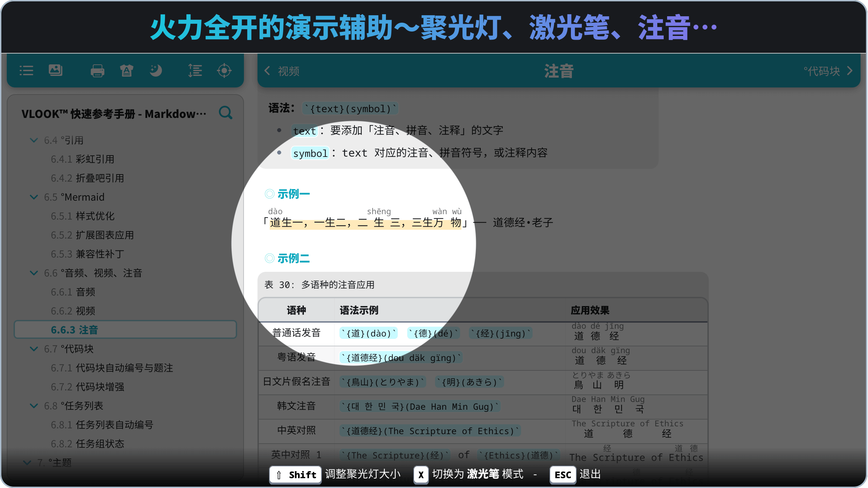The image size is (868, 488).
Task: Collapse the 6.7 °代码块 section
Action: click(x=34, y=349)
